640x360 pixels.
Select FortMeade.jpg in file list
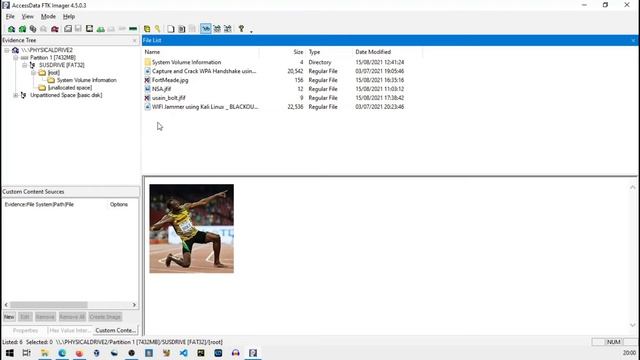(x=170, y=80)
